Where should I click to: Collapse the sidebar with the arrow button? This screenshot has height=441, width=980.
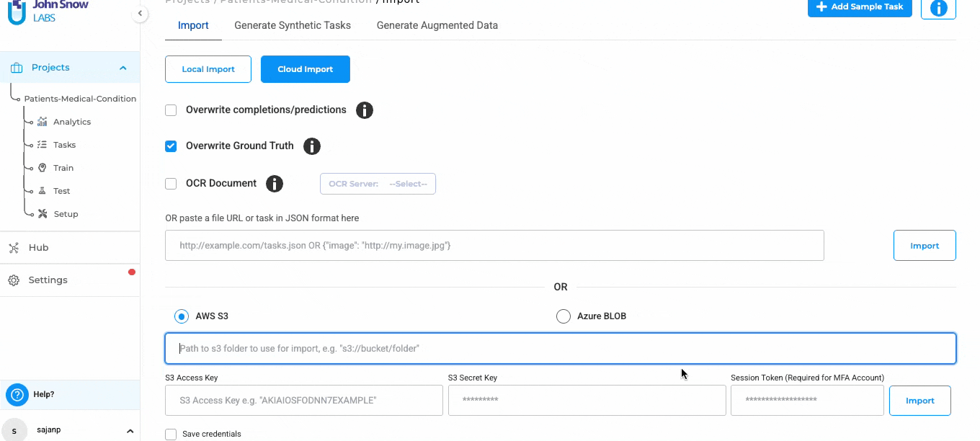[139, 14]
